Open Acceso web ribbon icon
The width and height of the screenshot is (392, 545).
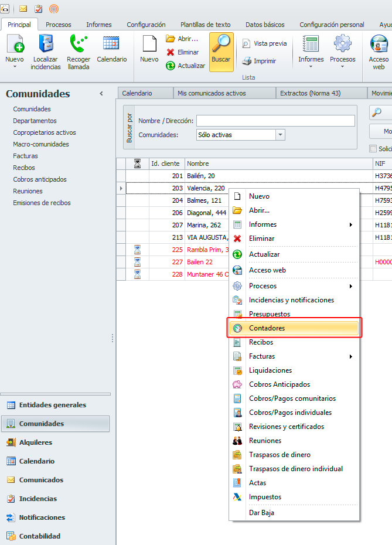tap(379, 52)
